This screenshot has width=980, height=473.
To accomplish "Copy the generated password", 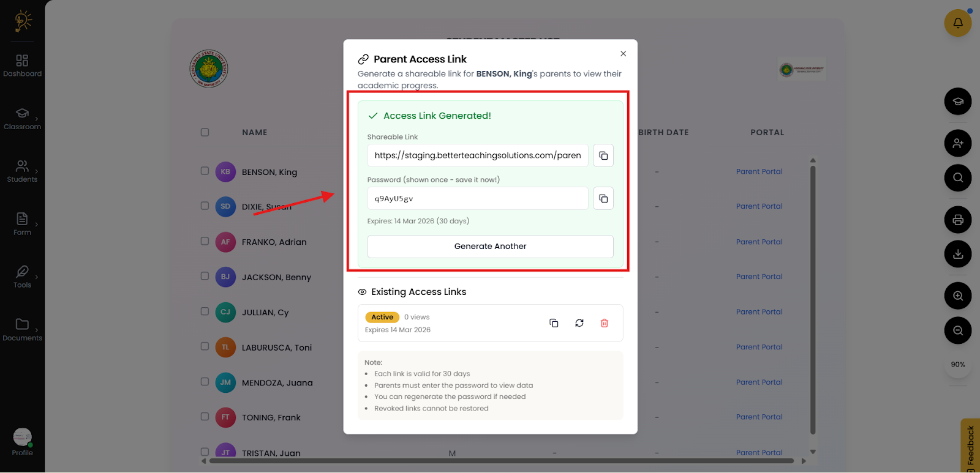I will (603, 198).
